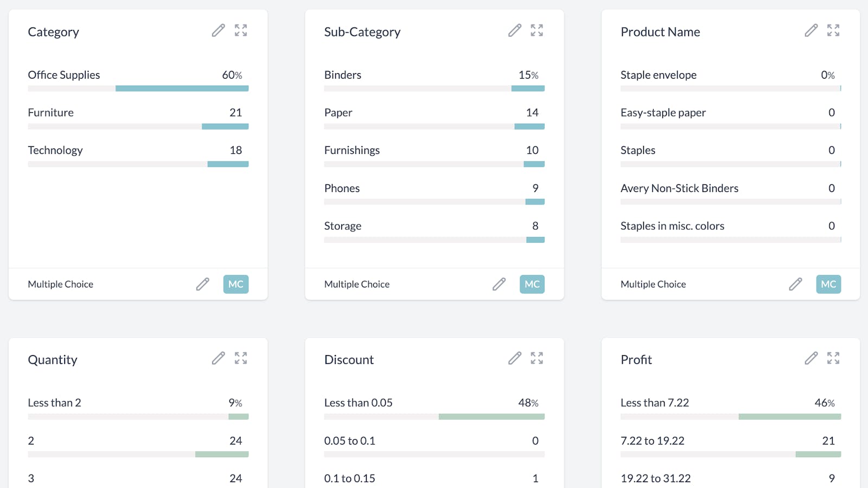Viewport: 868px width, 488px height.
Task: Click the Discount card edit pencil
Action: point(514,358)
